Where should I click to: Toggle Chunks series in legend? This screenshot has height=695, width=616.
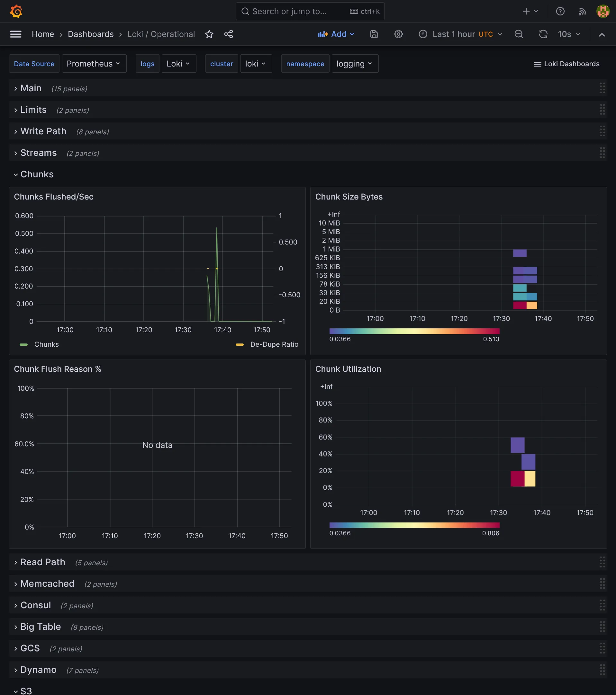46,344
